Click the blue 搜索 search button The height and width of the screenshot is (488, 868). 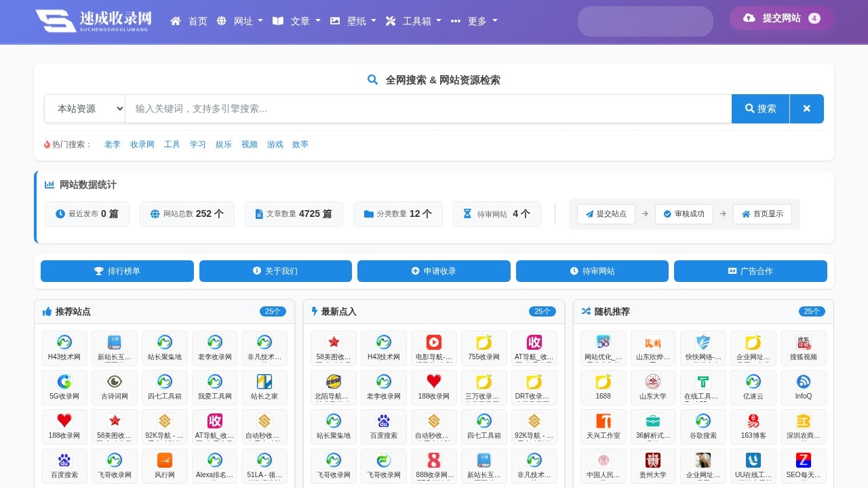point(760,108)
